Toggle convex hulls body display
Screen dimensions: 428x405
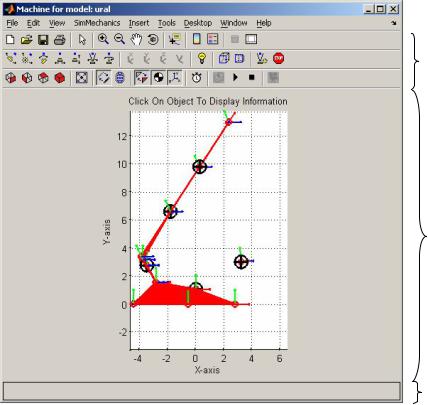tap(103, 78)
